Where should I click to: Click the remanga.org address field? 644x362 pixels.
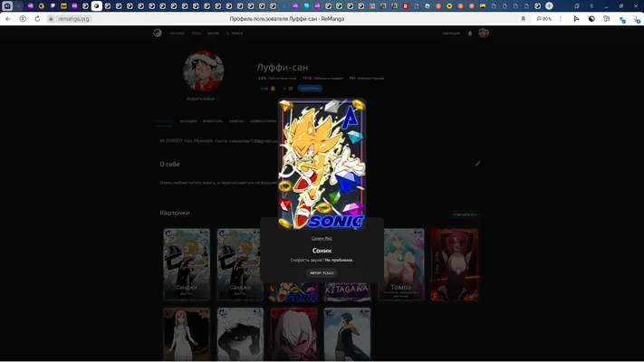coord(74,19)
